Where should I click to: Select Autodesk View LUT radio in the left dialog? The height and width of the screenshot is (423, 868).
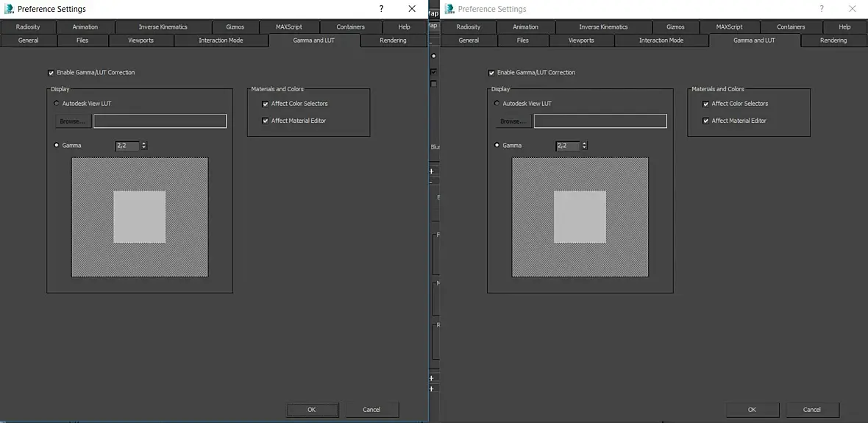coord(56,104)
